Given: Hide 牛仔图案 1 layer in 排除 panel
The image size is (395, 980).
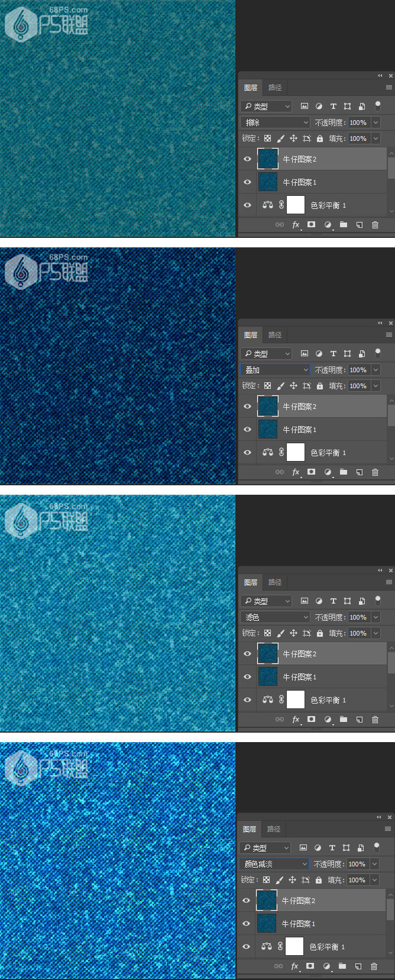Looking at the screenshot, I should [x=248, y=182].
